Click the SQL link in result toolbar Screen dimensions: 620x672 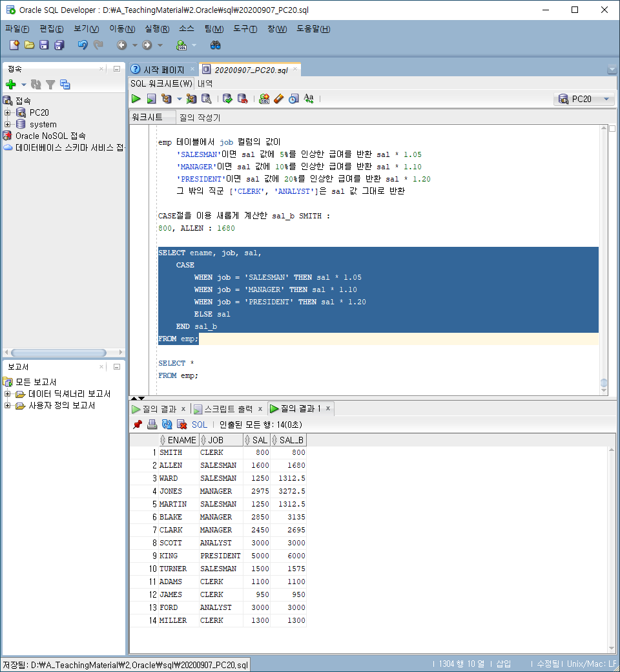(x=200, y=425)
